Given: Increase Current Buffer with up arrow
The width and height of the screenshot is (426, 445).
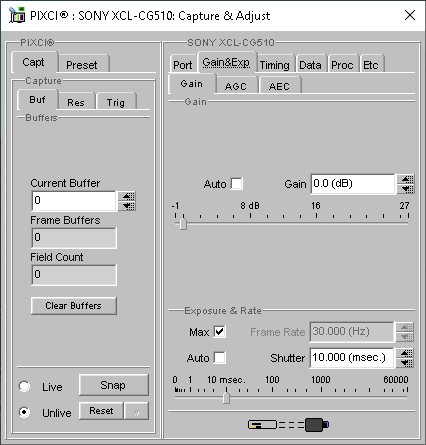Looking at the screenshot, I should pos(128,196).
